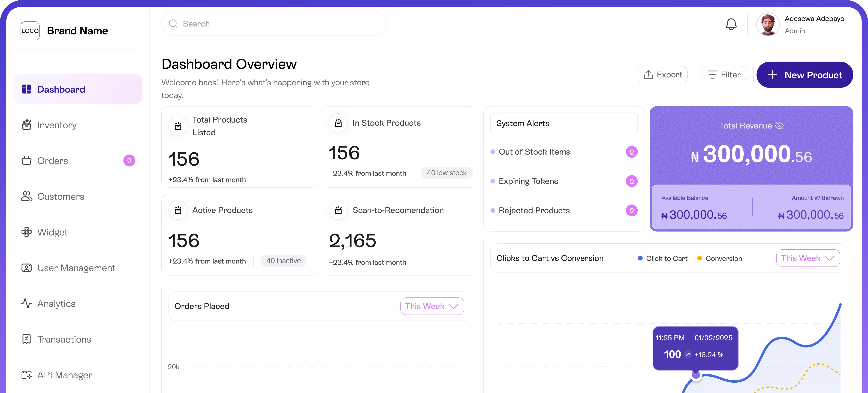The height and width of the screenshot is (393, 868).
Task: Click the Inventory sidebar icon
Action: pos(27,125)
